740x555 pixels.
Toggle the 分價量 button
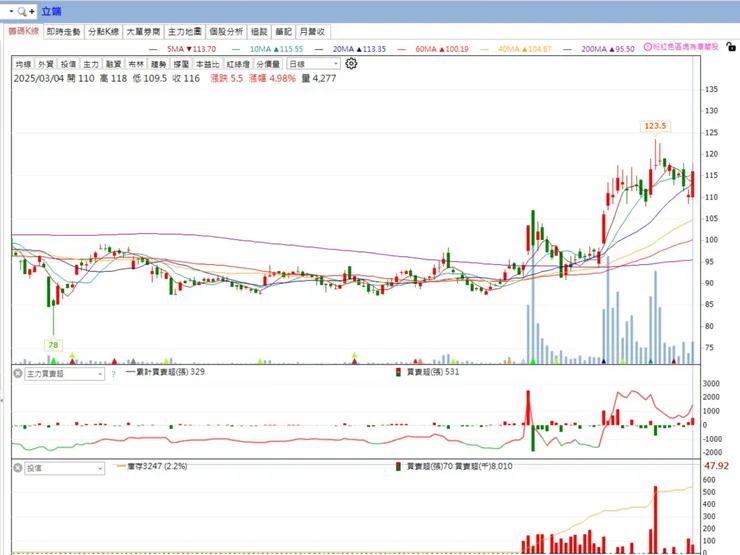click(x=268, y=64)
